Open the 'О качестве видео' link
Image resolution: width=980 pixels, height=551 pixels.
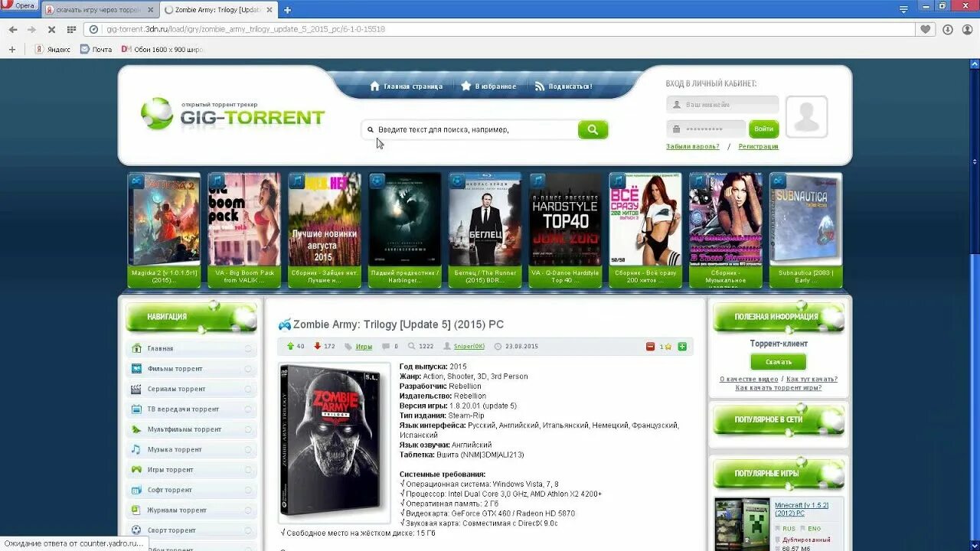click(x=749, y=379)
